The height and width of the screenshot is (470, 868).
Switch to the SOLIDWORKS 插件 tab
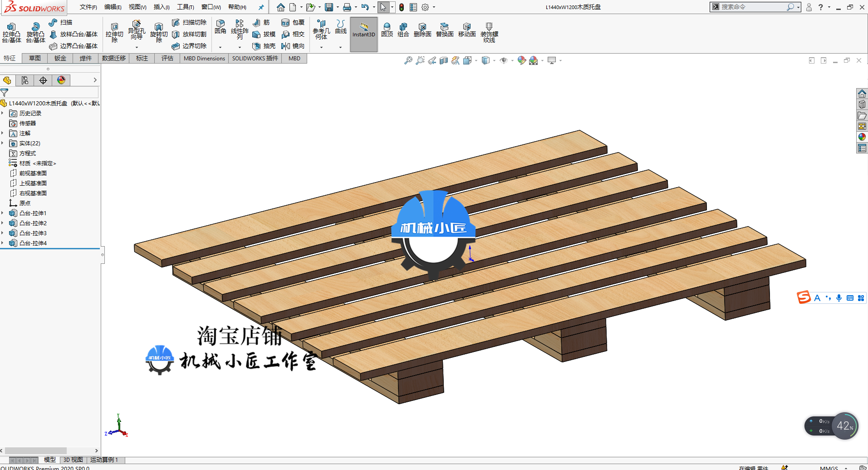(255, 58)
